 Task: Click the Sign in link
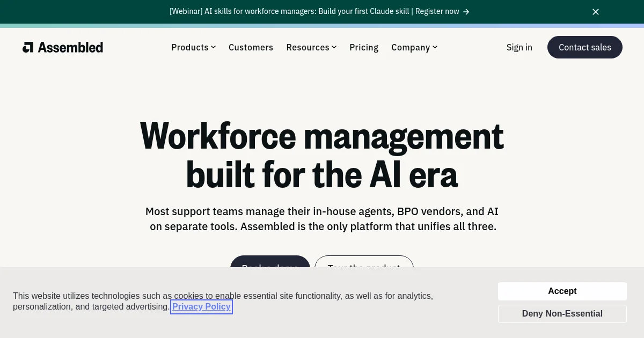(519, 47)
